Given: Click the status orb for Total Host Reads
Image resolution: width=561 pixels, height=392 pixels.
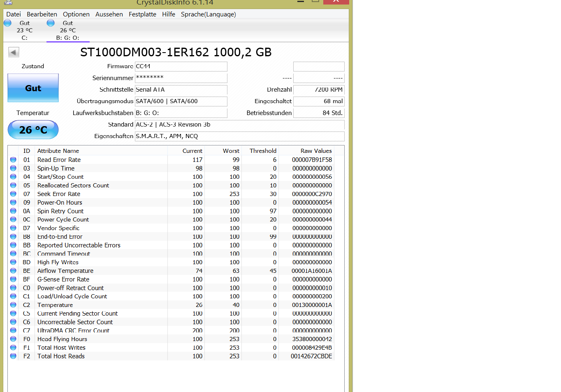Looking at the screenshot, I should [x=13, y=356].
